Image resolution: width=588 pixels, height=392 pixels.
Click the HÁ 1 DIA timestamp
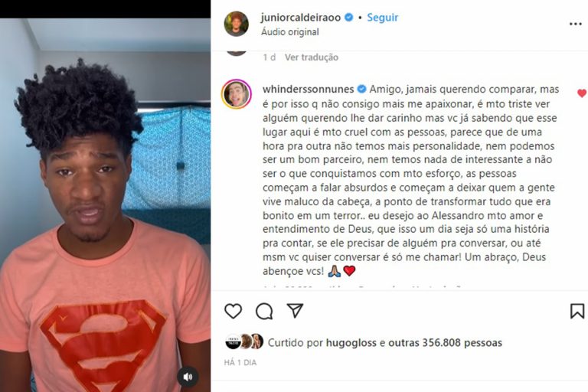[240, 362]
